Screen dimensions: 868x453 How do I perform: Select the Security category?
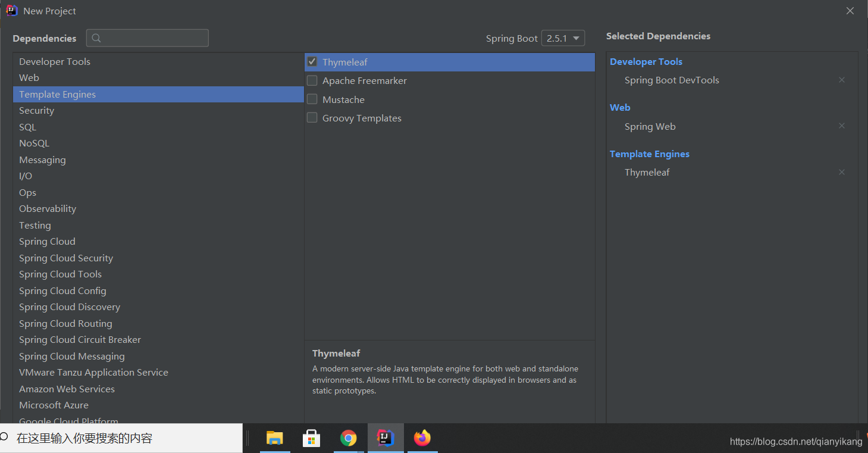(158, 110)
